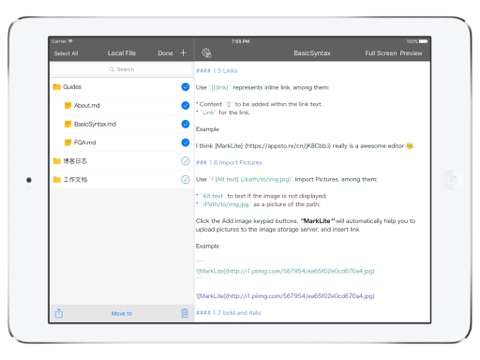Open the settings gear icon
The image size is (480, 360).
pos(206,53)
